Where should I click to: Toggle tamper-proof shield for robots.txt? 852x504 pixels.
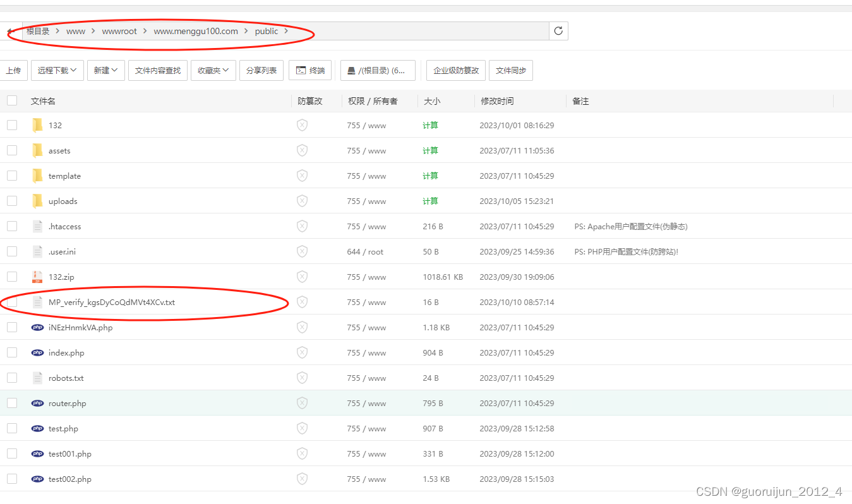click(302, 378)
